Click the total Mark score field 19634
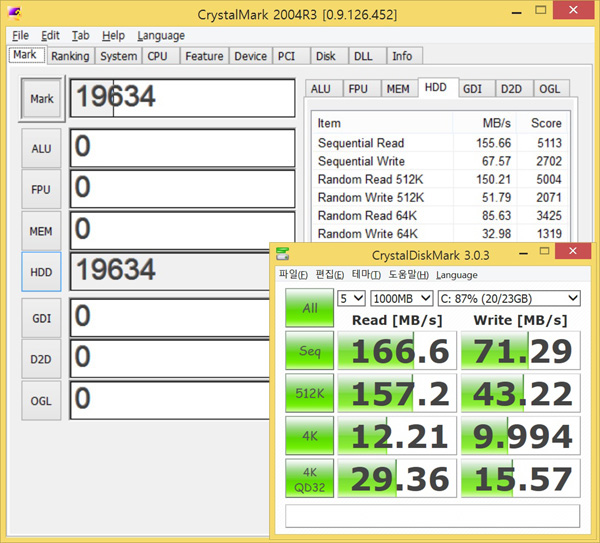The image size is (600, 543). tap(183, 98)
